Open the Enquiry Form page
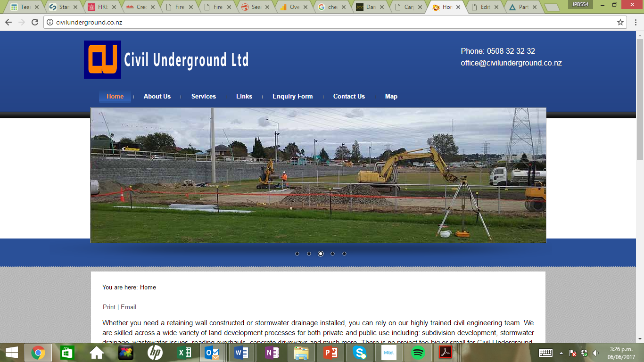The image size is (644, 362). click(x=292, y=96)
